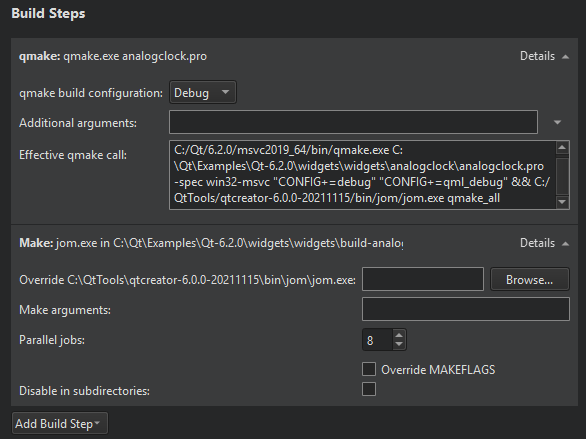The width and height of the screenshot is (586, 439).
Task: Click the 'Make arguments:' label
Action: coord(65,310)
